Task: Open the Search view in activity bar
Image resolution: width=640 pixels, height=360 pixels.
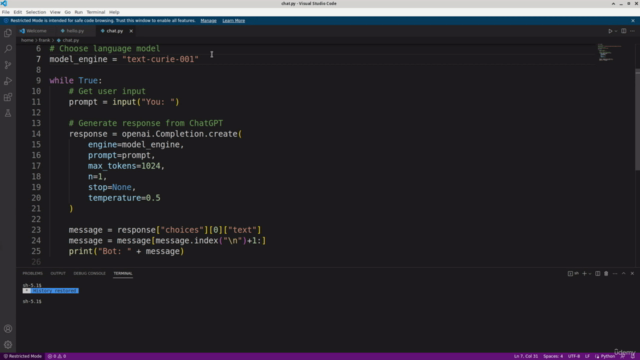Action: [x=8, y=49]
